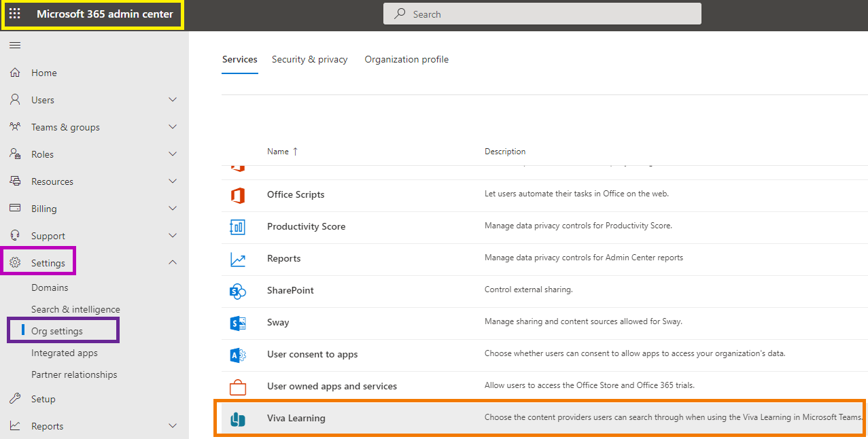Image resolution: width=868 pixels, height=439 pixels.
Task: Open User consent to apps service name
Action: [312, 354]
